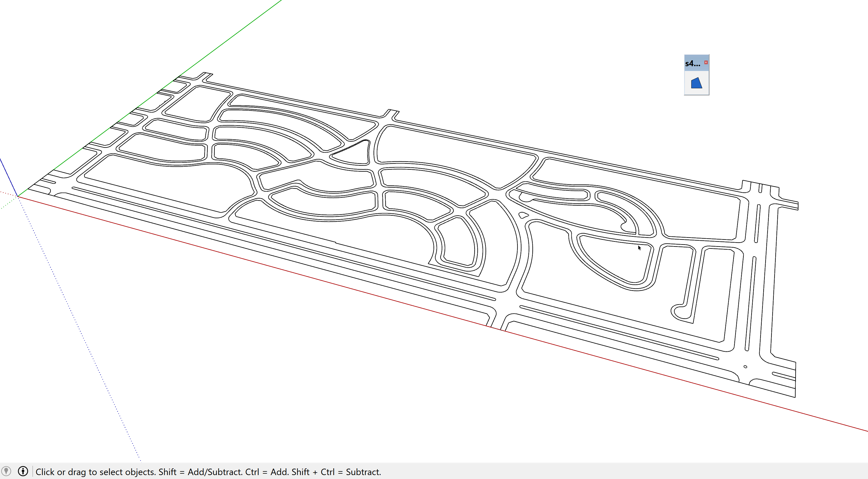Select the small rounded island at center junction

tap(523, 215)
